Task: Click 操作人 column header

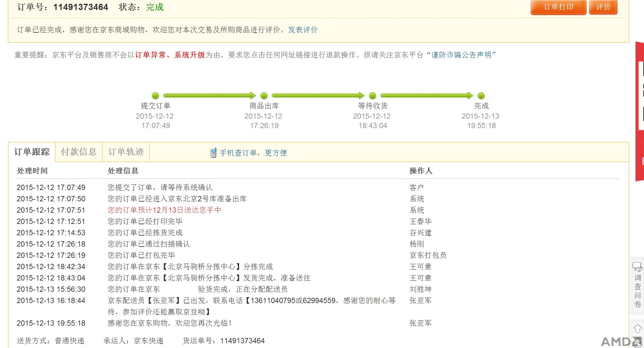Action: click(421, 171)
